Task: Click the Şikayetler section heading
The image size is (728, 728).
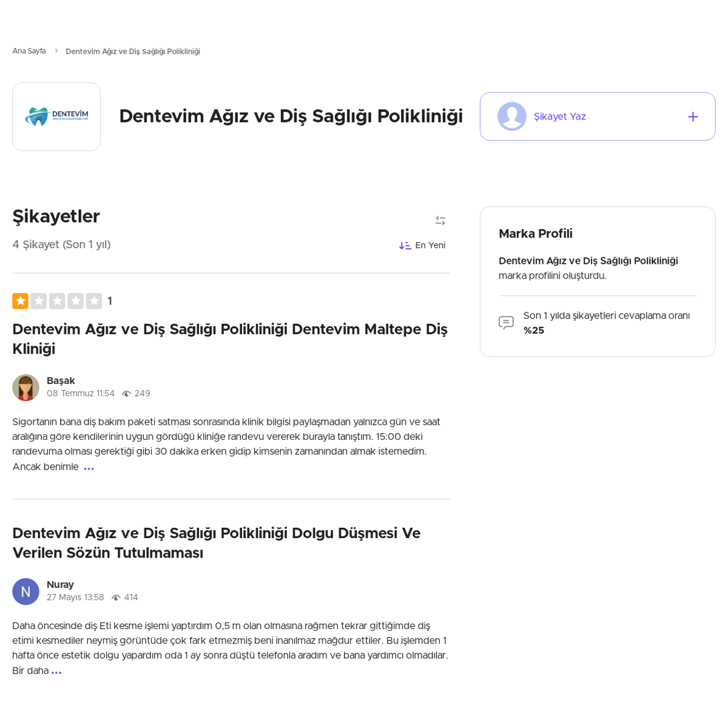Action: click(56, 217)
